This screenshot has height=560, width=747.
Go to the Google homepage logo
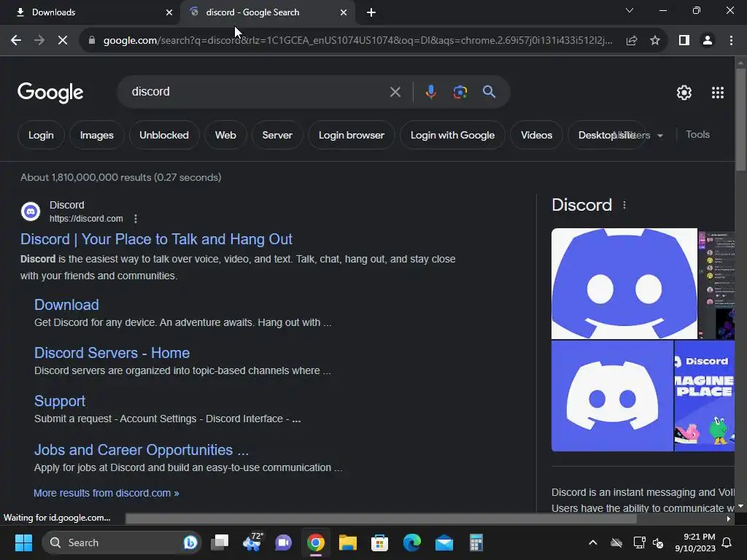[50, 93]
